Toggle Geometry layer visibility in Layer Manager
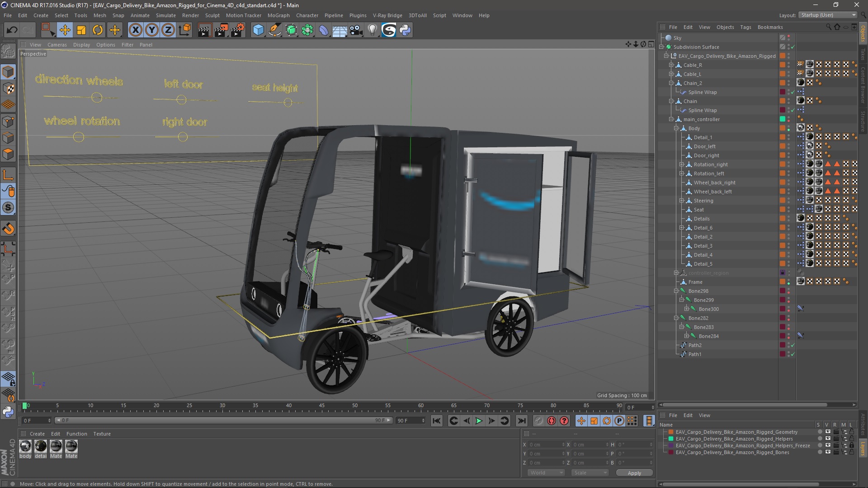The image size is (868, 488). pos(828,432)
